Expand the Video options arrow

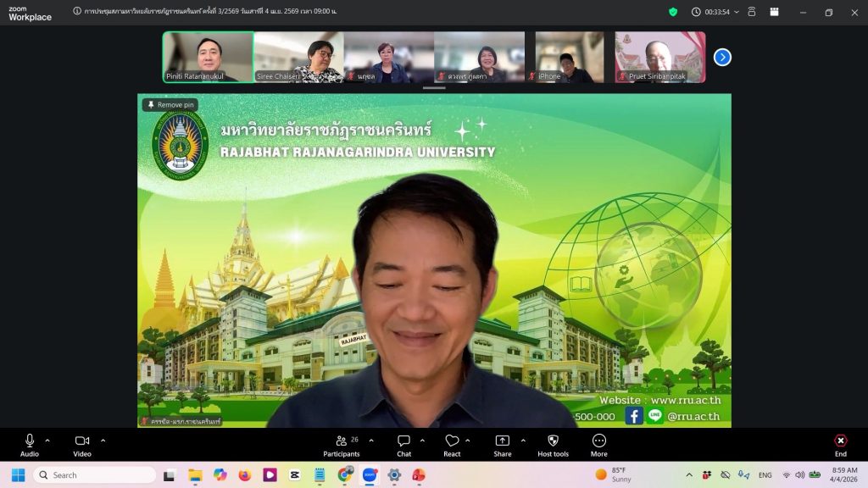(103, 441)
